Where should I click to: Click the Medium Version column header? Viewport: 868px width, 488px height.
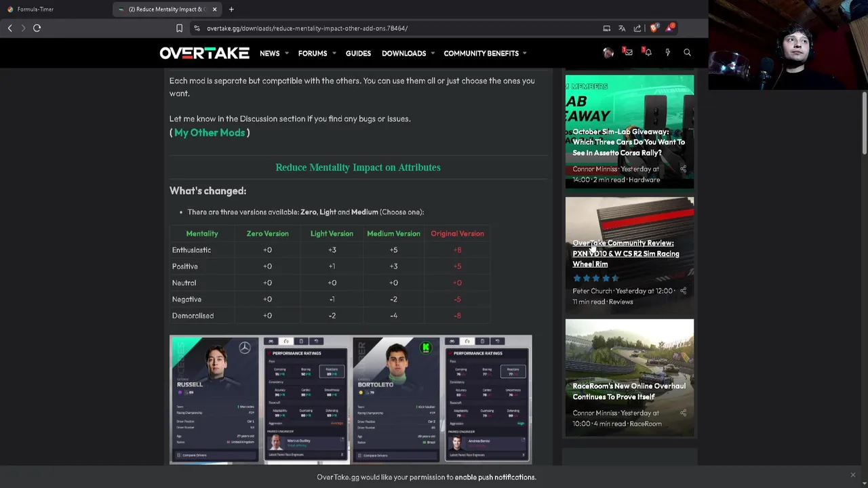click(x=393, y=234)
